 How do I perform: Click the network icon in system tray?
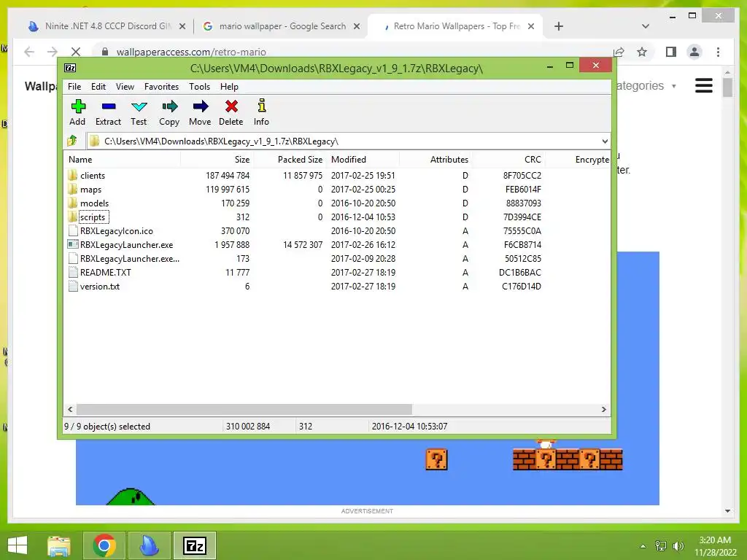pyautogui.click(x=661, y=545)
